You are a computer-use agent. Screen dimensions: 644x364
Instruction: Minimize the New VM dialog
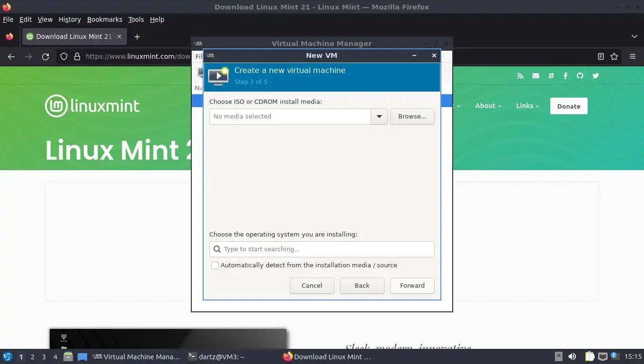coord(414,55)
